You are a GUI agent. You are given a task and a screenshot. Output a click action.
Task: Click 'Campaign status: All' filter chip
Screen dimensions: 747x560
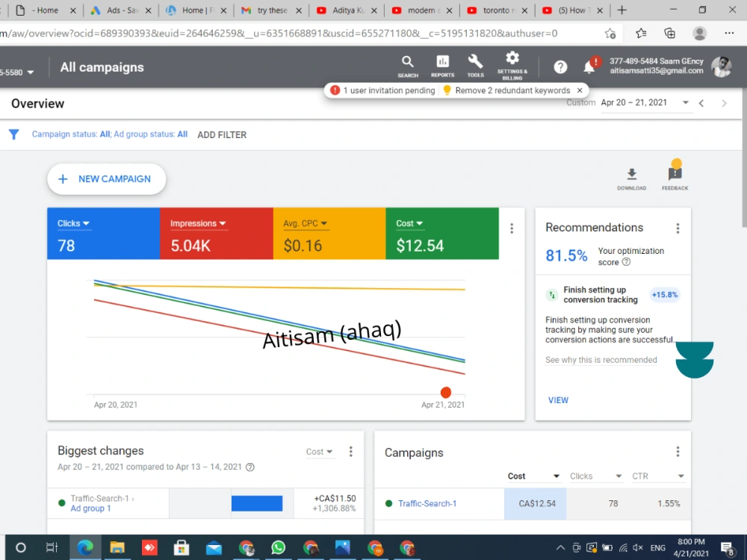[x=71, y=134]
